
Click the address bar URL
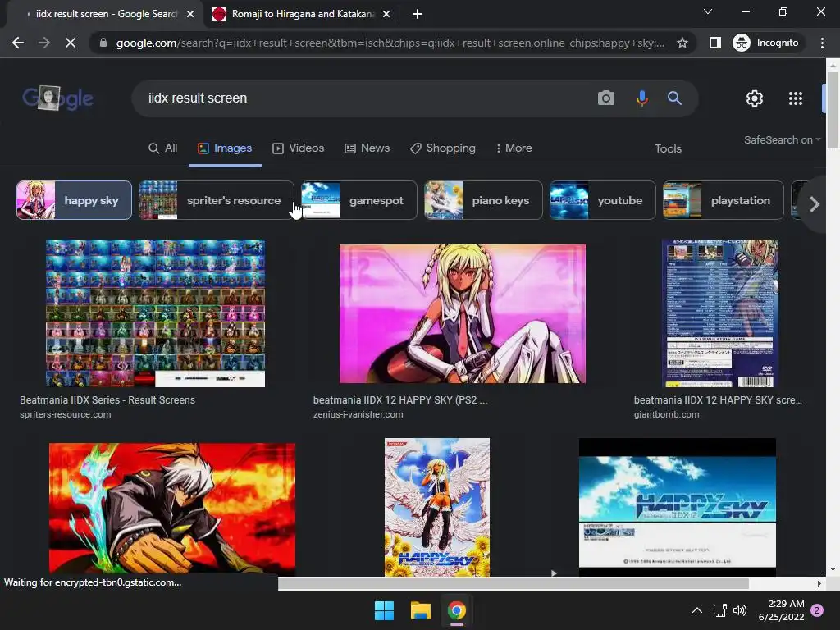[390, 43]
